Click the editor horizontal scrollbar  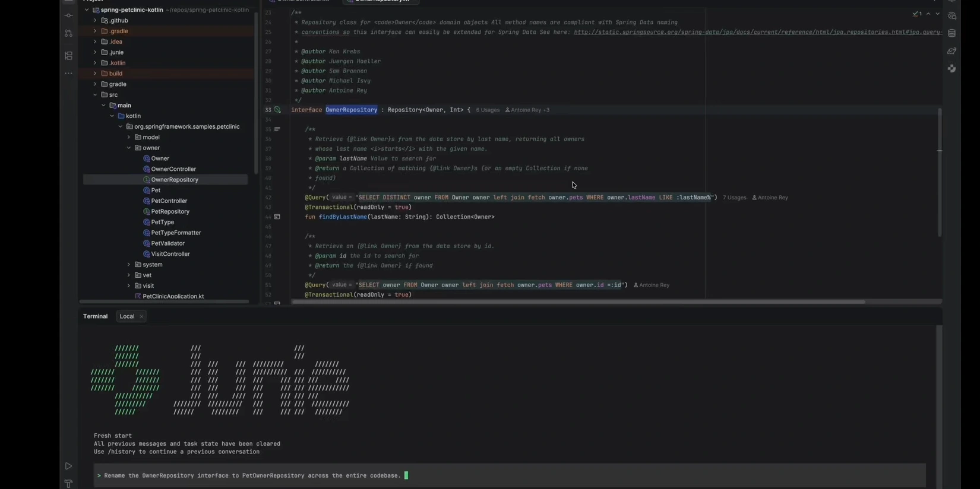pyautogui.click(x=578, y=302)
